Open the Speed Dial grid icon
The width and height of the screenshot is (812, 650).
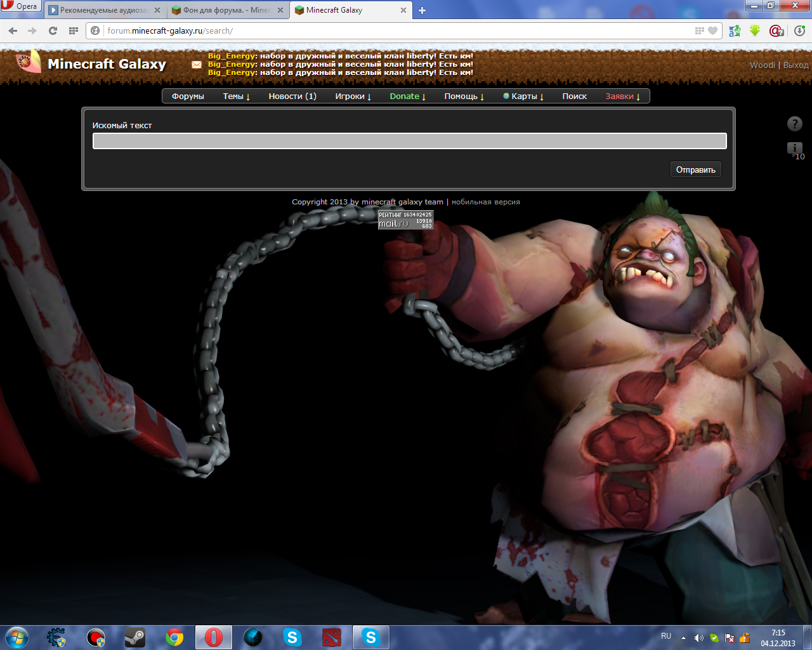[x=73, y=30]
